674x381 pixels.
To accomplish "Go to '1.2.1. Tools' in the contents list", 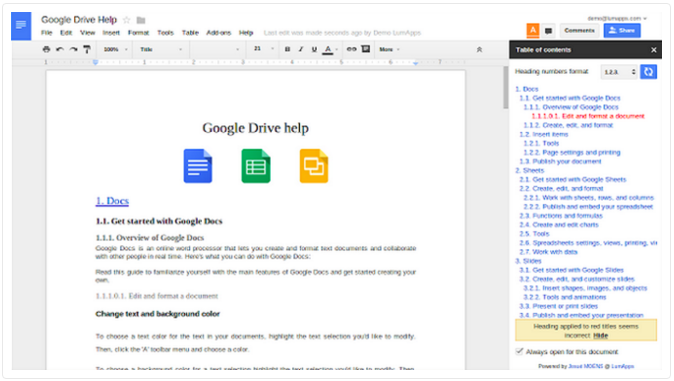I will pos(541,143).
